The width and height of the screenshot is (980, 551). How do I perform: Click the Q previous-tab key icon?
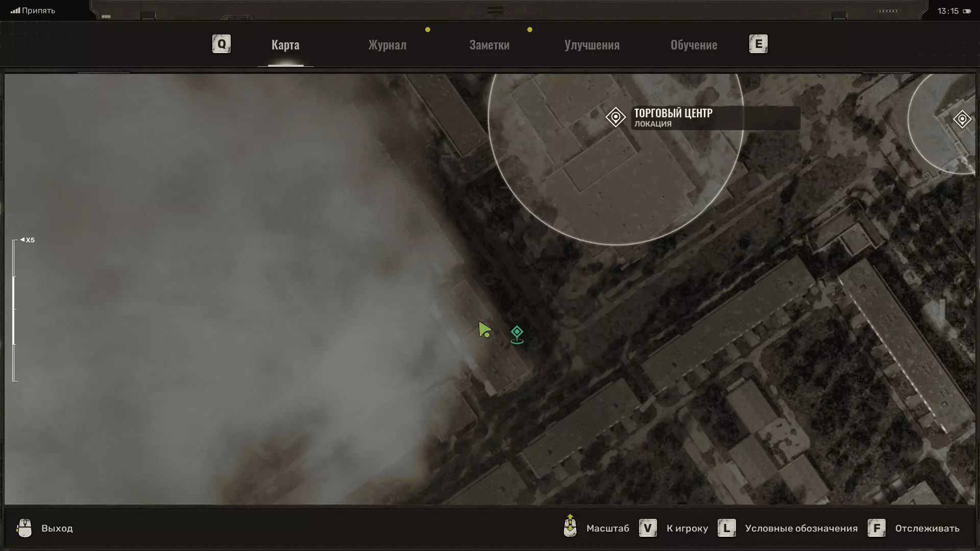click(x=222, y=44)
